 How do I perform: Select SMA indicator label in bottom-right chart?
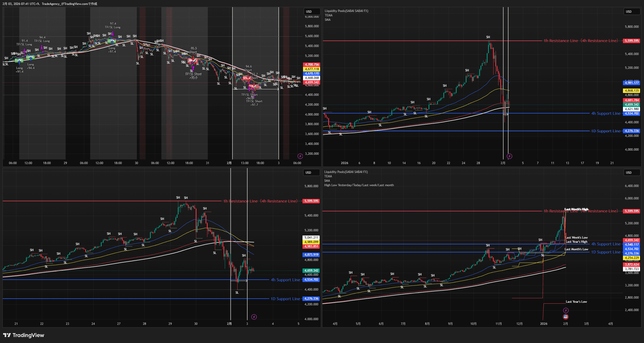327,181
